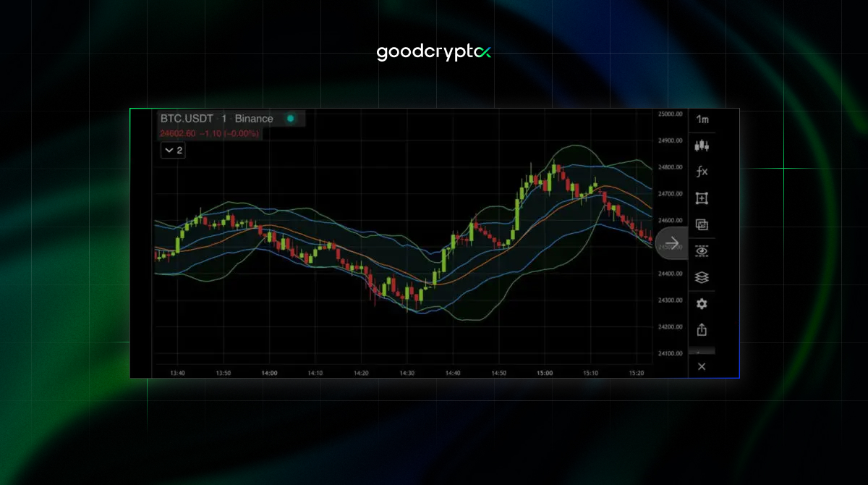Screen dimensions: 868x485
Task: Select the BTC.USDT symbol name
Action: tap(187, 118)
